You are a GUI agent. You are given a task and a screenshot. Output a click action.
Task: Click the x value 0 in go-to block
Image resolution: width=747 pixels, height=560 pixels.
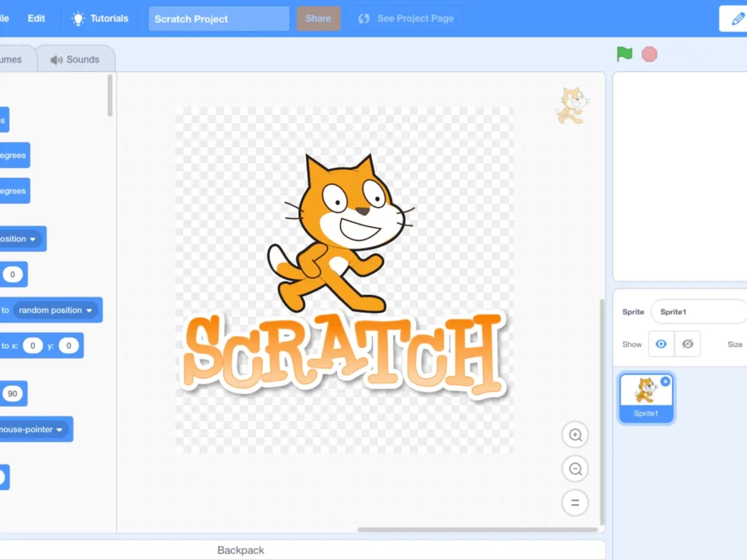(33, 345)
